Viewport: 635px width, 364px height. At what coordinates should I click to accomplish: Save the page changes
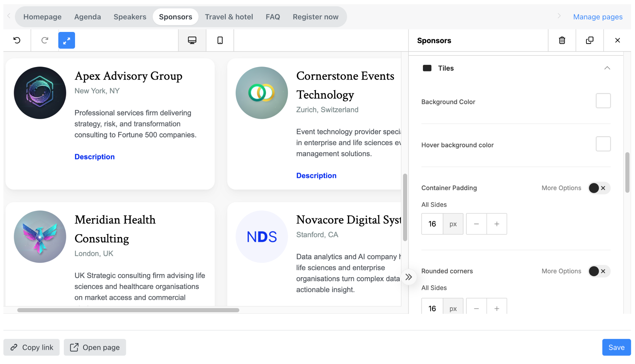tap(616, 348)
